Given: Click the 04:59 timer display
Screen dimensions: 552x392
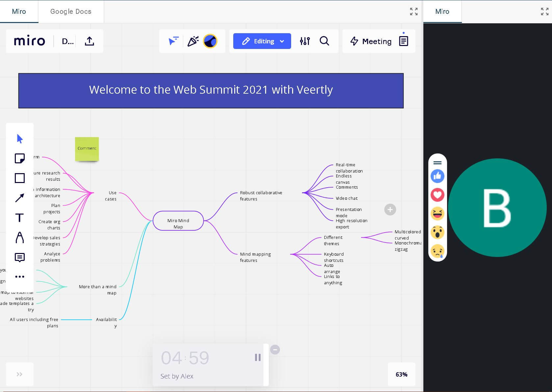Looking at the screenshot, I should pyautogui.click(x=185, y=358).
